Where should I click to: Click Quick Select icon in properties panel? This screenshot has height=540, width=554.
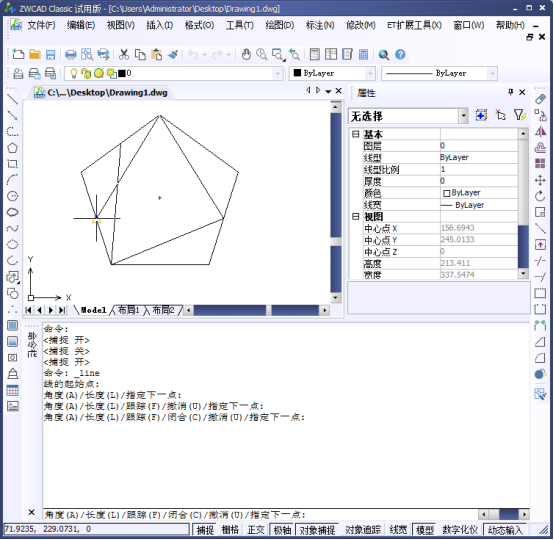pyautogui.click(x=519, y=115)
